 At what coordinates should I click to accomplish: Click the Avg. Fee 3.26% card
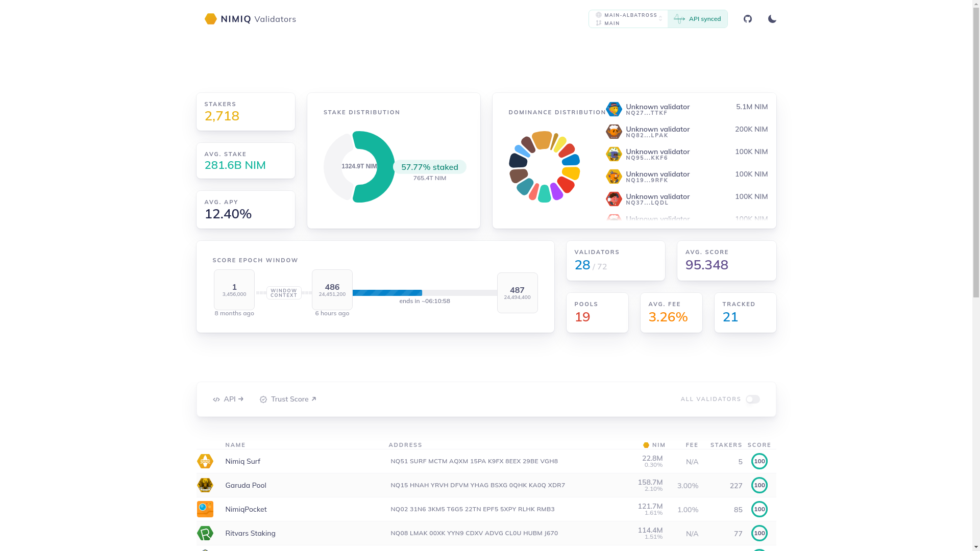click(671, 313)
